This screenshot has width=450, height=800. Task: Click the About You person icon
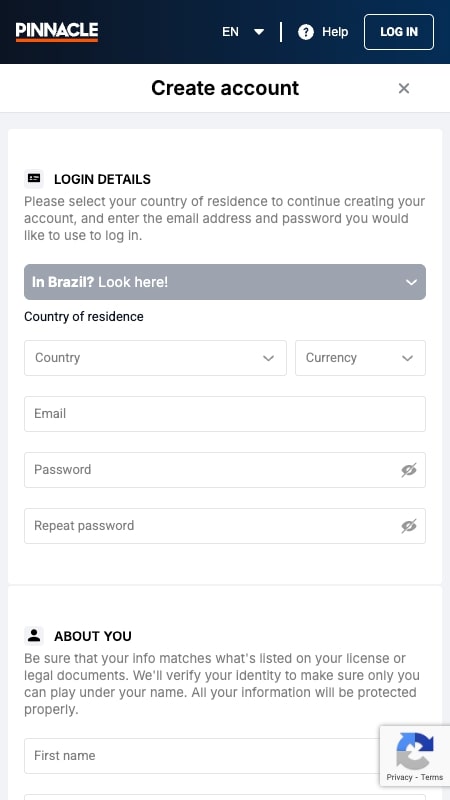(x=34, y=636)
